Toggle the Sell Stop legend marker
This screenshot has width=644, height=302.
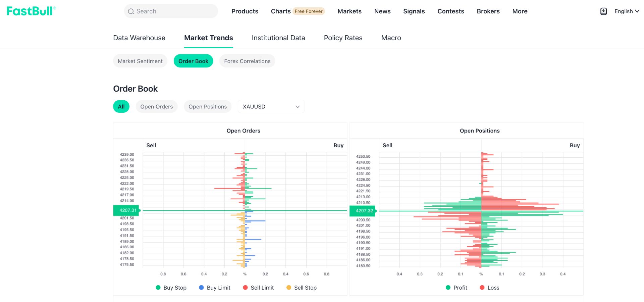coord(289,288)
